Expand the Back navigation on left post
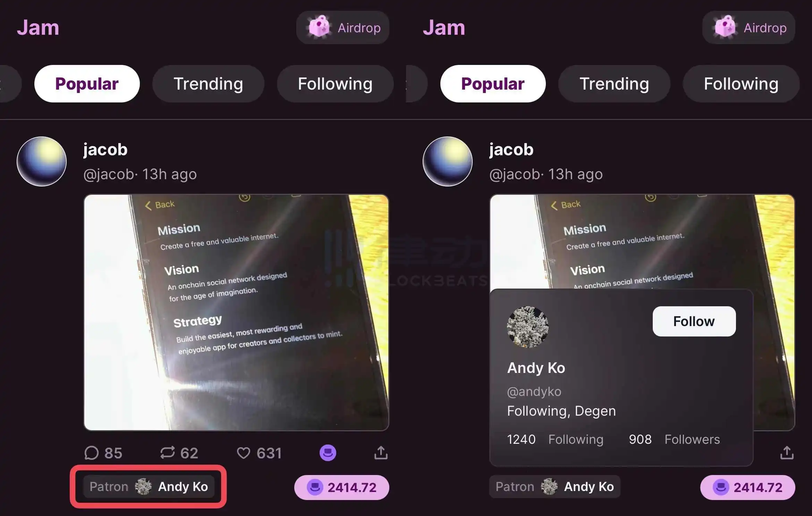The image size is (812, 516). (x=160, y=204)
